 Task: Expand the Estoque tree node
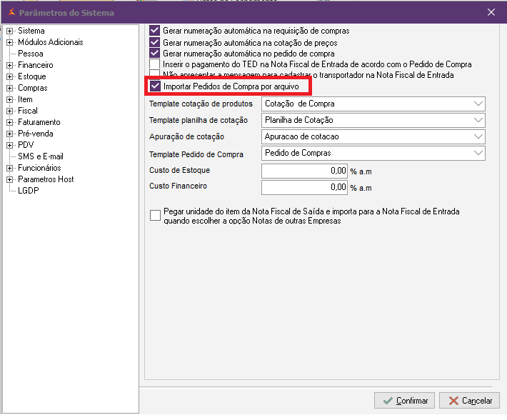coord(10,76)
